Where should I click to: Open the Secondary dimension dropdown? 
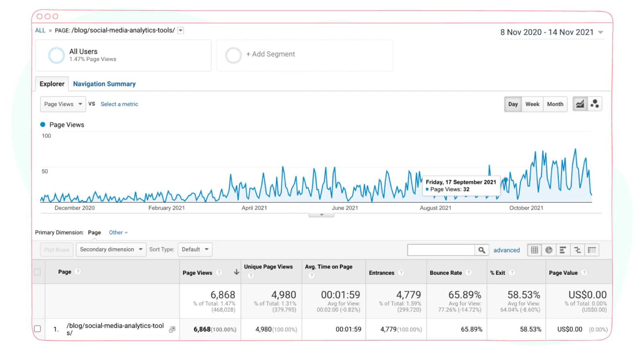click(x=111, y=249)
